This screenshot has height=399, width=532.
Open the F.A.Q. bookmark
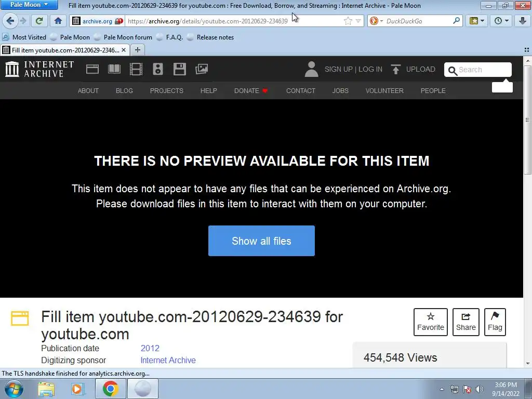pyautogui.click(x=170, y=37)
